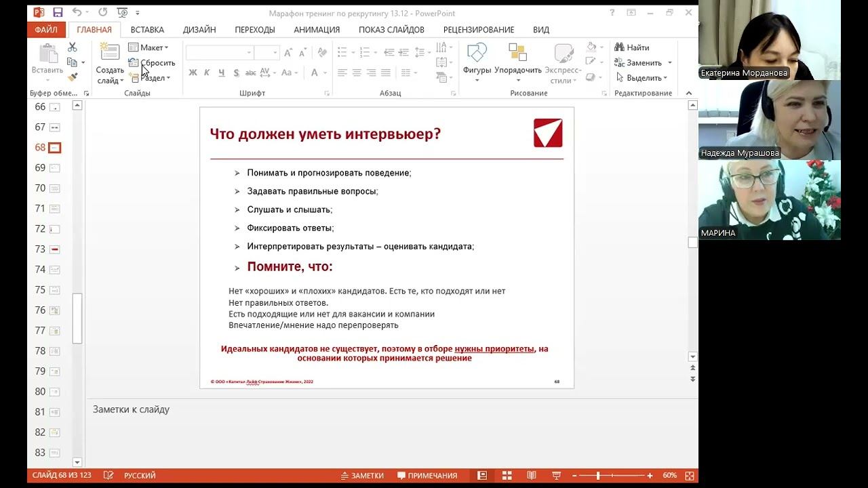Image resolution: width=868 pixels, height=488 pixels.
Task: Open the Раздел section dropdown
Action: [150, 78]
